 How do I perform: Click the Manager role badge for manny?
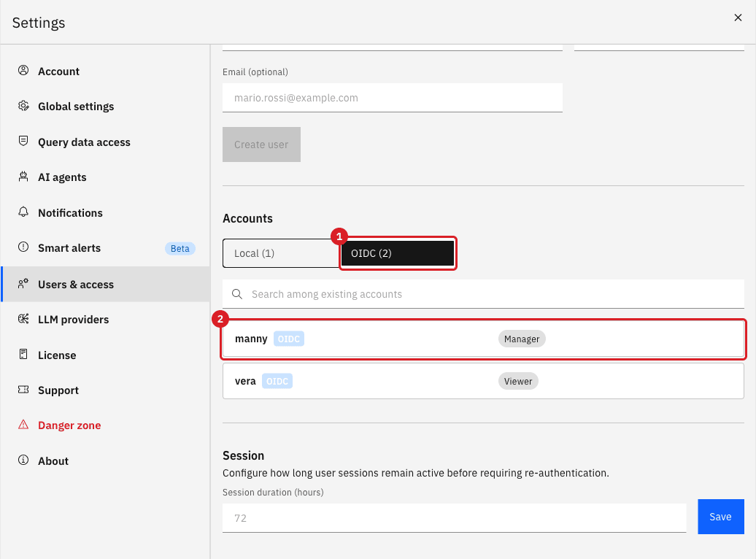coord(522,339)
